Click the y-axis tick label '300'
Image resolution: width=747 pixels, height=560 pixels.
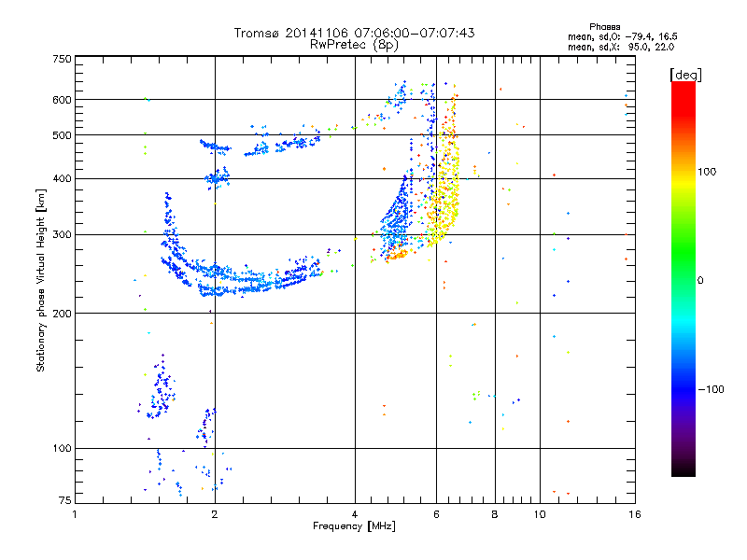click(x=62, y=235)
